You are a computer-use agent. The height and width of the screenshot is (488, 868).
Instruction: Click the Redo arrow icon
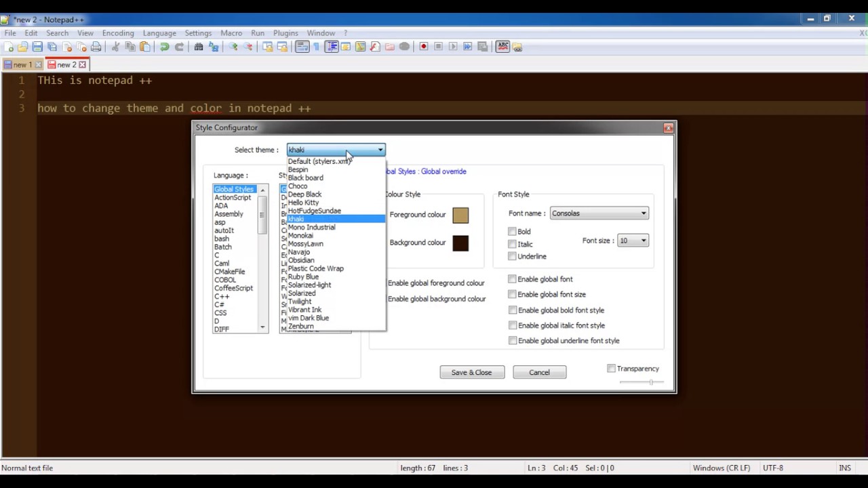pyautogui.click(x=179, y=47)
